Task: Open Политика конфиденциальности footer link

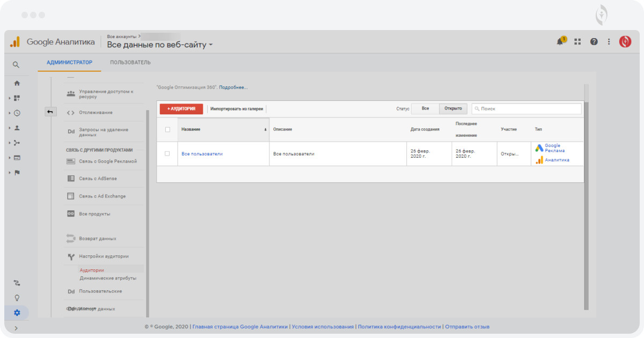Action: [399, 326]
